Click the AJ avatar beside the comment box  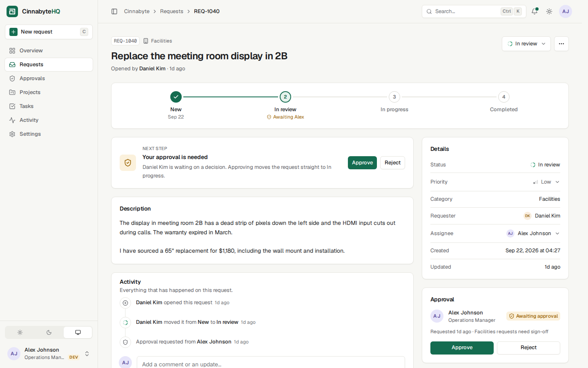pos(125,363)
